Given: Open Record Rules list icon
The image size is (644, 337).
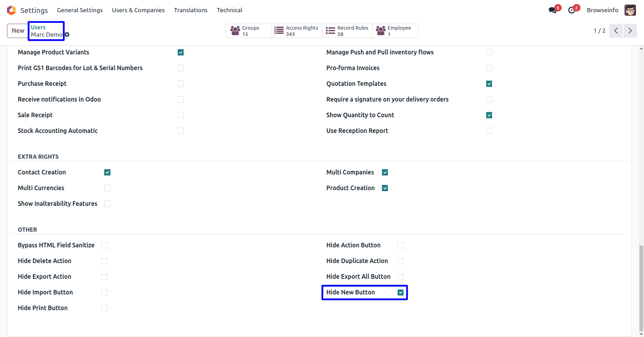Looking at the screenshot, I should [x=330, y=31].
